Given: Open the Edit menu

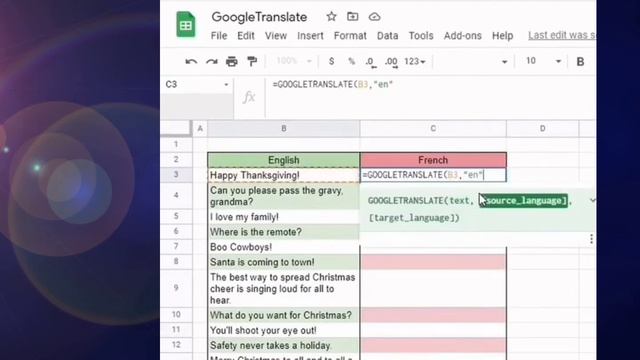Looking at the screenshot, I should (246, 36).
